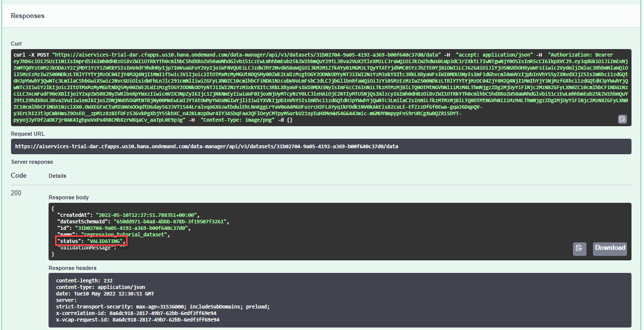The height and width of the screenshot is (330, 644).
Task: Click the Curl label
Action: pos(17,44)
